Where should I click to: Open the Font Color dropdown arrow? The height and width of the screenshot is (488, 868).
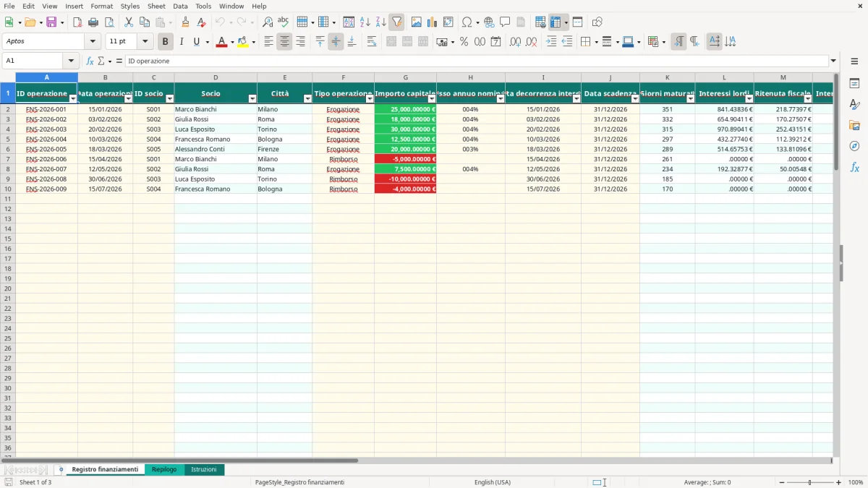[232, 42]
